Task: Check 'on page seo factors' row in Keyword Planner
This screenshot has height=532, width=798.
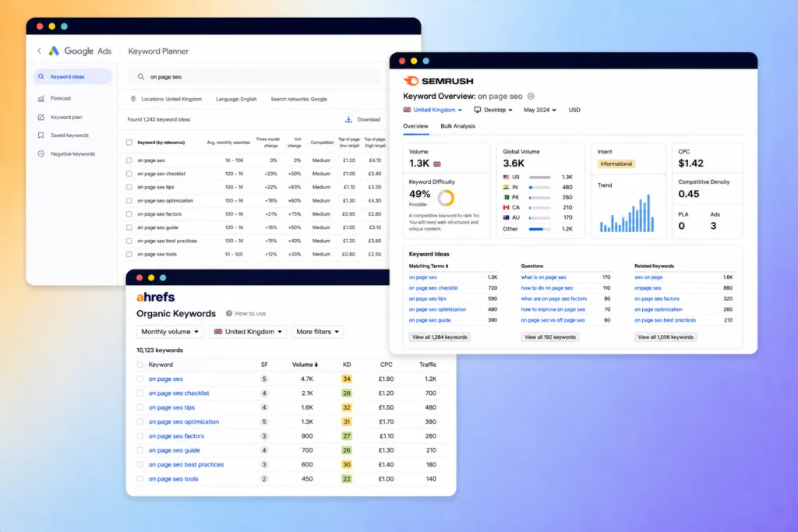Action: tap(129, 214)
